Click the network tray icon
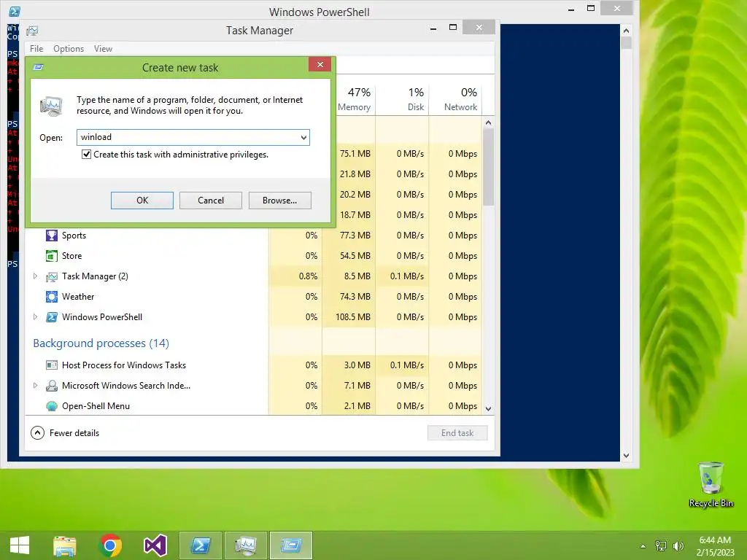 [x=660, y=545]
